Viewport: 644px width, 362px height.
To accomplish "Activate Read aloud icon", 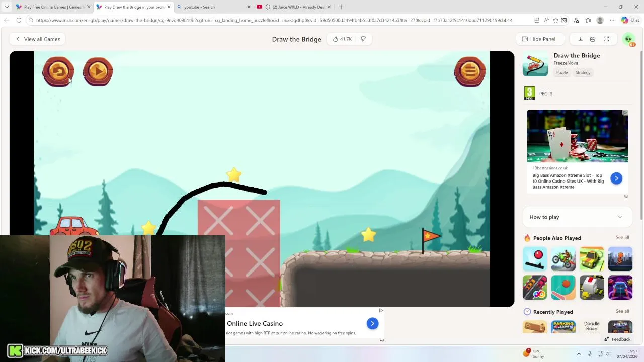I will point(546,20).
